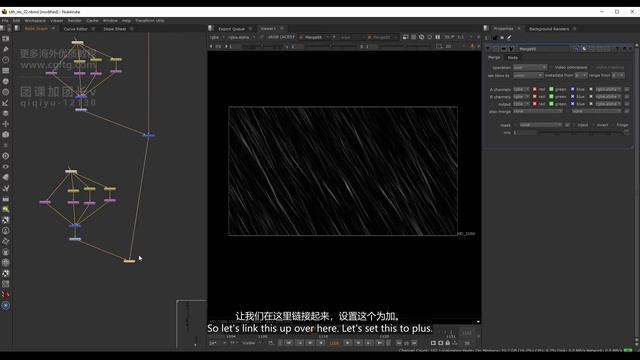Open the Color nodes toolbar icon
The image size is (640, 360).
click(6, 81)
